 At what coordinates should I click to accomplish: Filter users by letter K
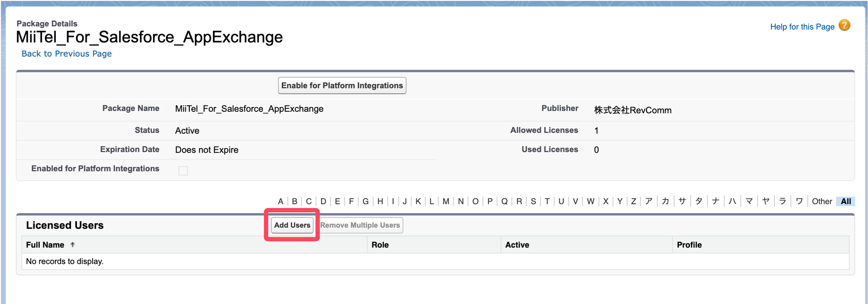tap(418, 201)
